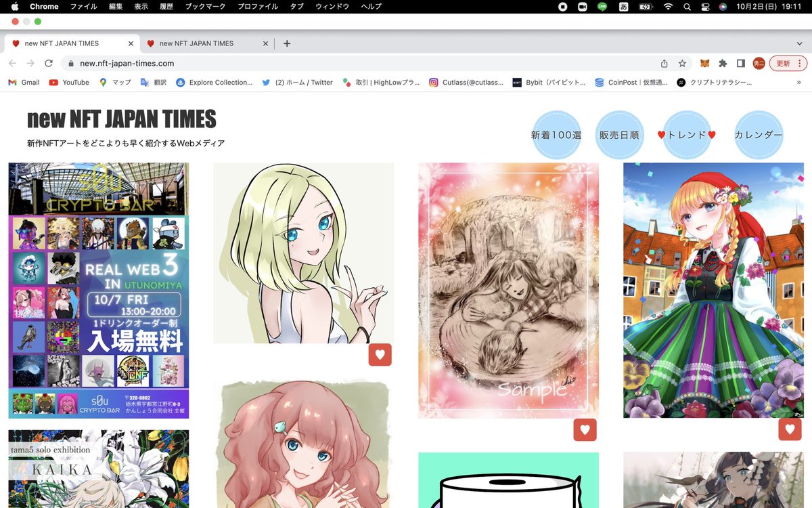Viewport: 812px width, 508px height.
Task: Open the CoinPost bookmark
Action: pos(631,82)
